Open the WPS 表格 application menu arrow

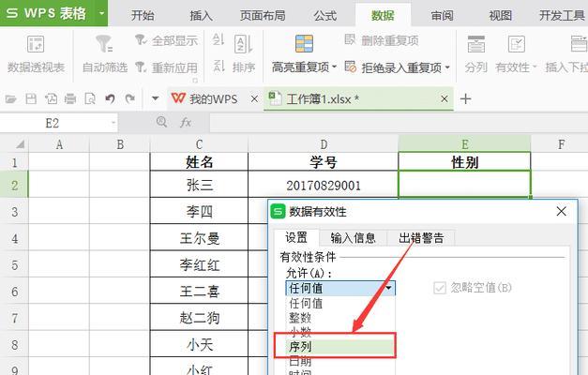pos(101,13)
